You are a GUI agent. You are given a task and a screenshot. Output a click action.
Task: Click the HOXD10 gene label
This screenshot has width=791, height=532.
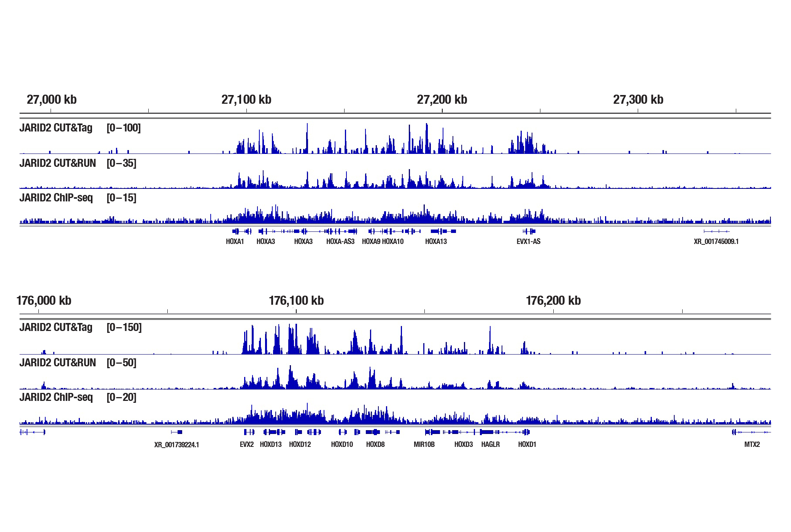pyautogui.click(x=342, y=445)
